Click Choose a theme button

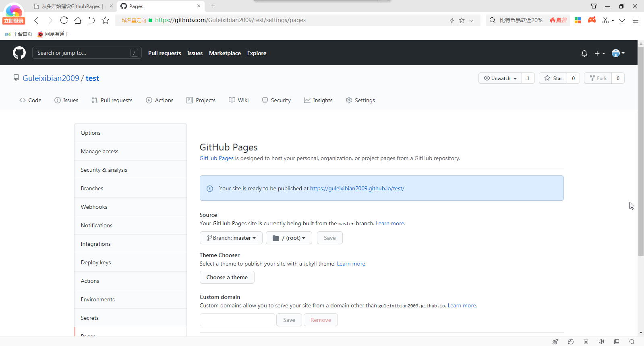click(x=227, y=277)
